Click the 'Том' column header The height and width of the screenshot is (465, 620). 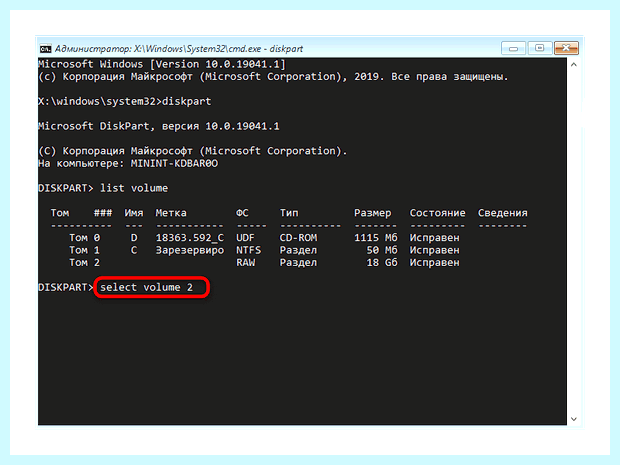(60, 213)
